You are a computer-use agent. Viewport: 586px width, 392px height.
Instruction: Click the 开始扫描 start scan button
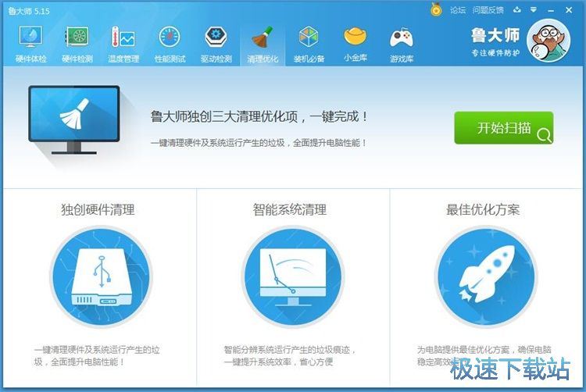[503, 128]
